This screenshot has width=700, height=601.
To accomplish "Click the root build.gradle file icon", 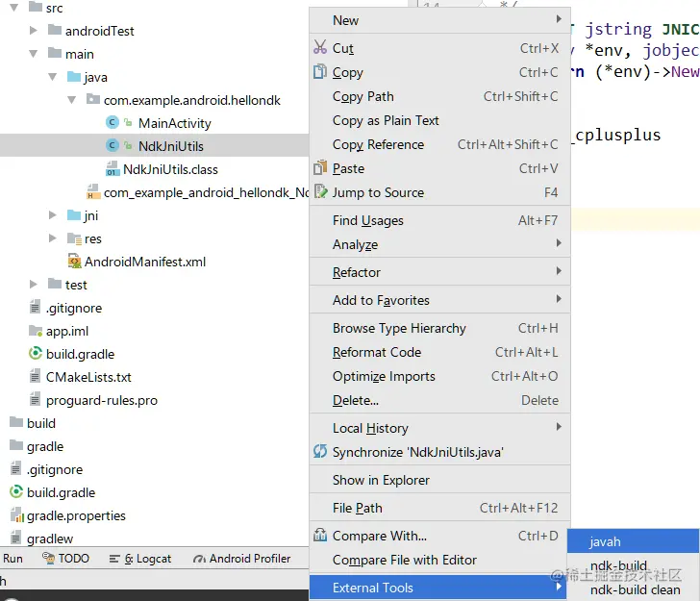I will pyautogui.click(x=16, y=491).
